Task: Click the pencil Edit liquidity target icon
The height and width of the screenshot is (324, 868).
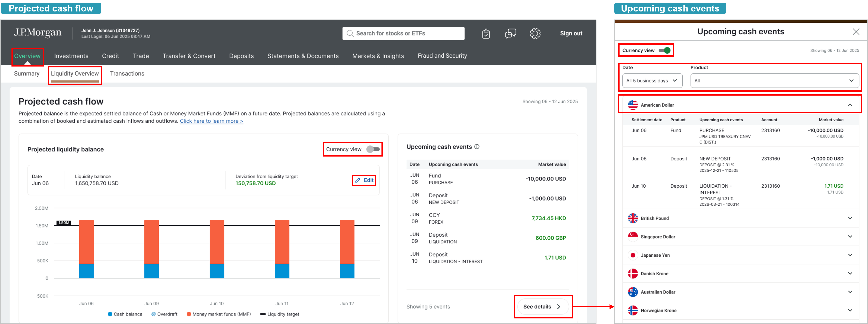Action: pyautogui.click(x=358, y=180)
